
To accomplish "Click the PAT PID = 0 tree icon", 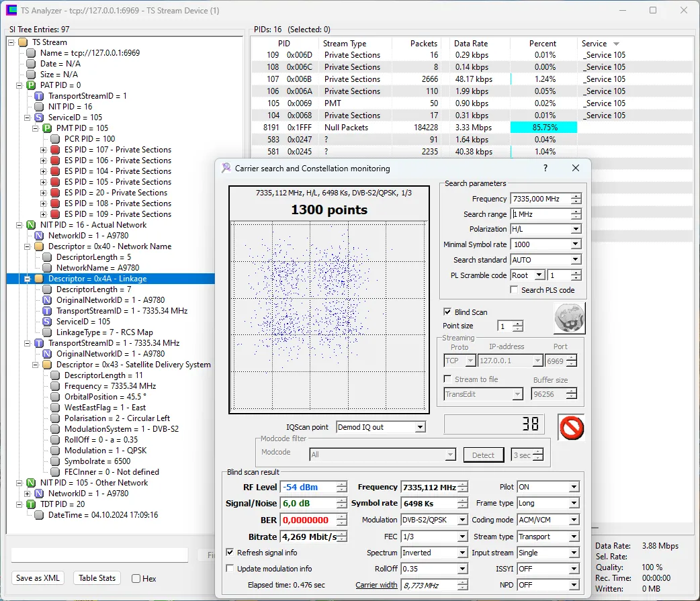I will point(31,85).
